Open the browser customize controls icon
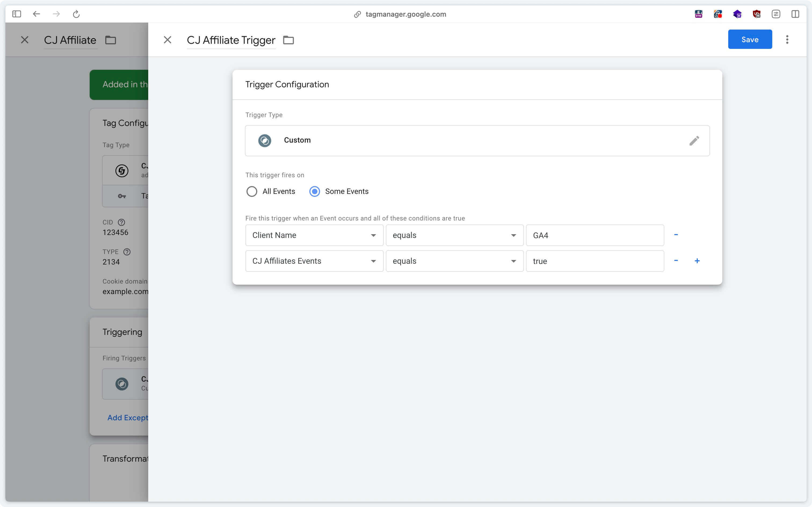The width and height of the screenshot is (812, 507). click(776, 14)
